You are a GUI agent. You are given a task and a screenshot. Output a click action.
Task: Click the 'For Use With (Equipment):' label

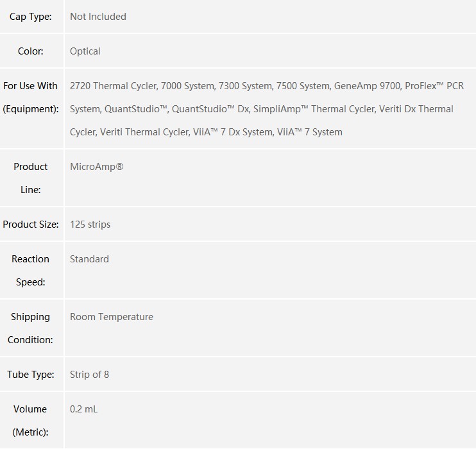[31, 97]
